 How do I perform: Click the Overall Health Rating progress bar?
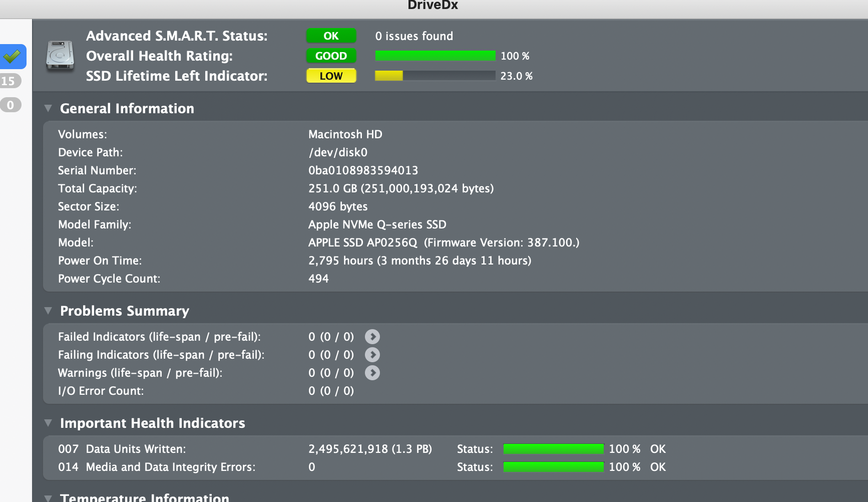pyautogui.click(x=435, y=56)
